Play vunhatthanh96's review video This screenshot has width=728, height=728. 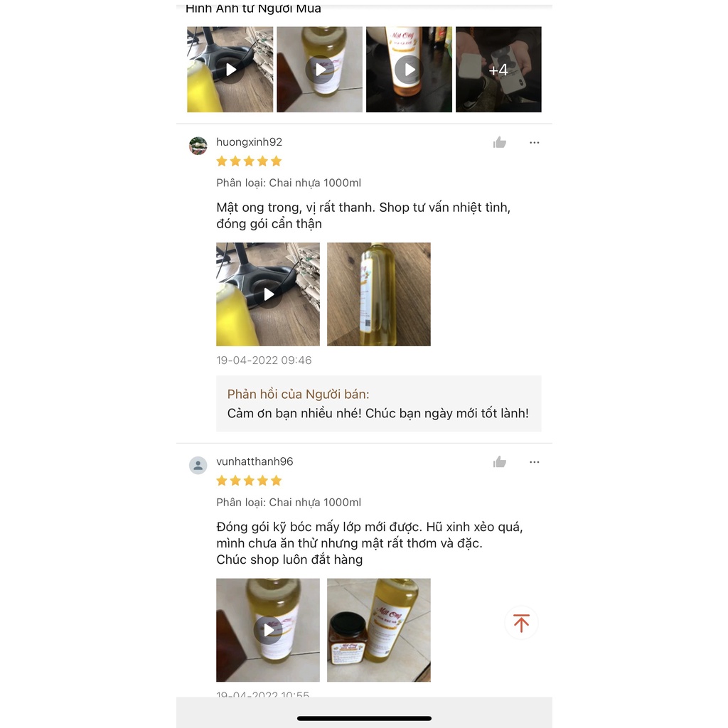coord(268,630)
